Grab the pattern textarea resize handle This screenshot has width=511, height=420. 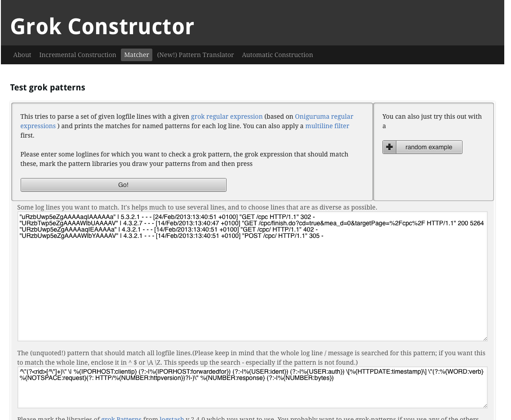click(x=485, y=405)
